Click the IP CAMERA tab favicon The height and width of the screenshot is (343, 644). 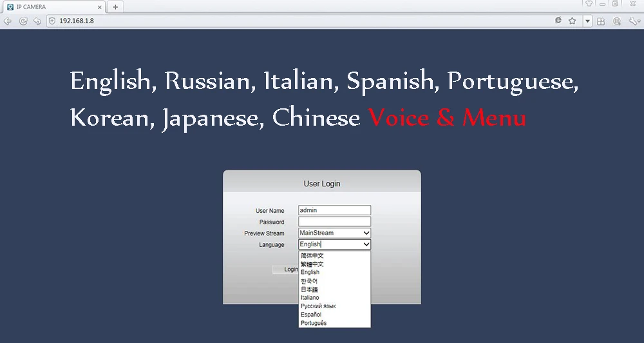[11, 7]
